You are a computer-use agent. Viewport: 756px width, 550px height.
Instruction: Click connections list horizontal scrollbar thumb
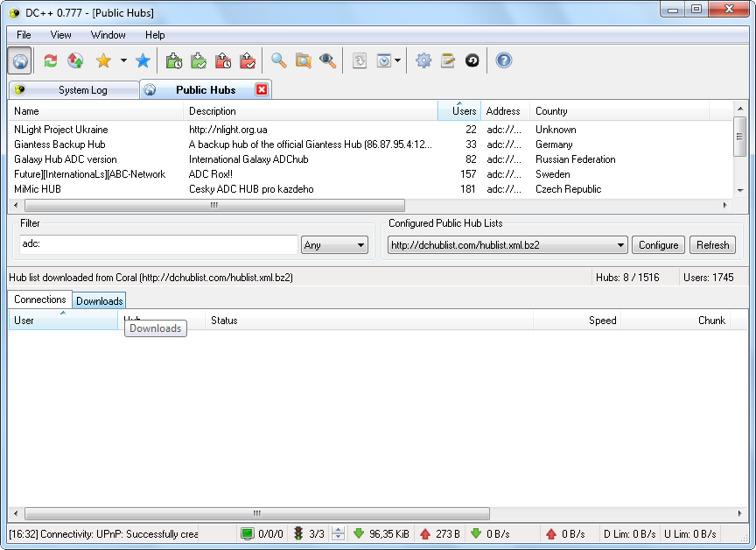[257, 513]
